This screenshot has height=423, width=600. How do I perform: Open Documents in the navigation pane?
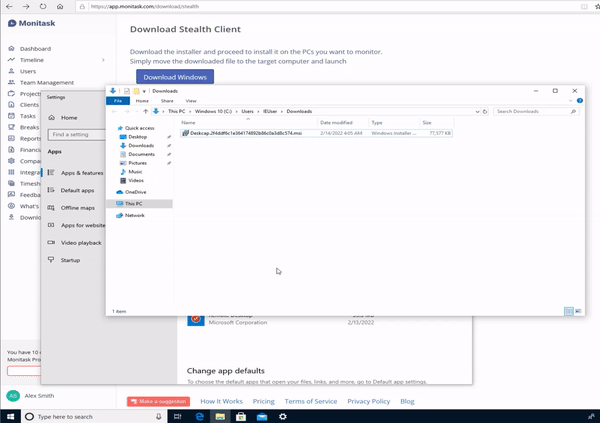[x=141, y=154]
